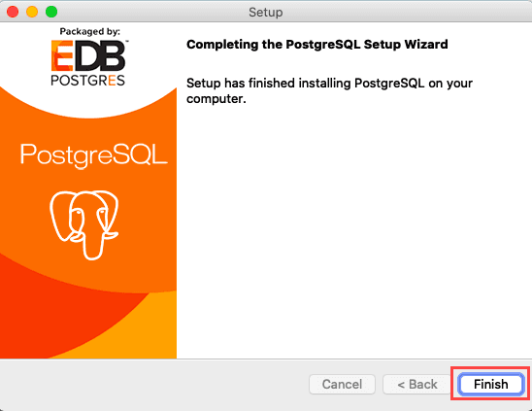Image resolution: width=532 pixels, height=411 pixels.
Task: Click the green zoom window button
Action: pyautogui.click(x=51, y=12)
